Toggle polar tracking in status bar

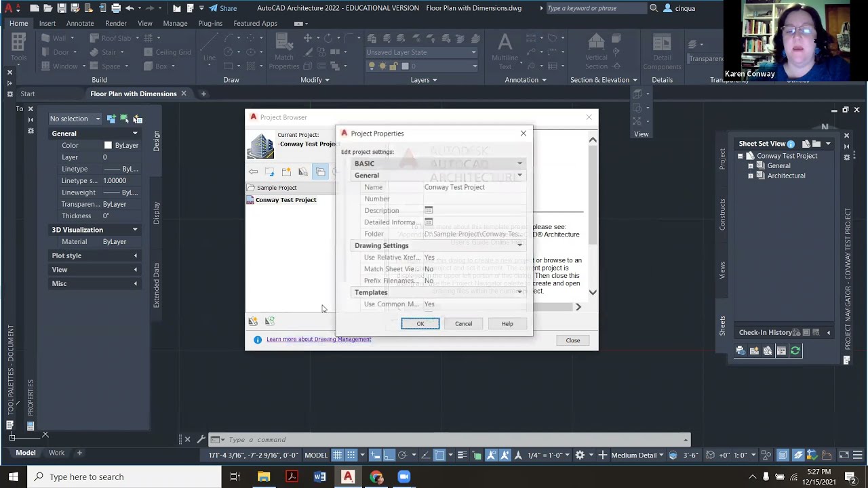pyautogui.click(x=402, y=455)
